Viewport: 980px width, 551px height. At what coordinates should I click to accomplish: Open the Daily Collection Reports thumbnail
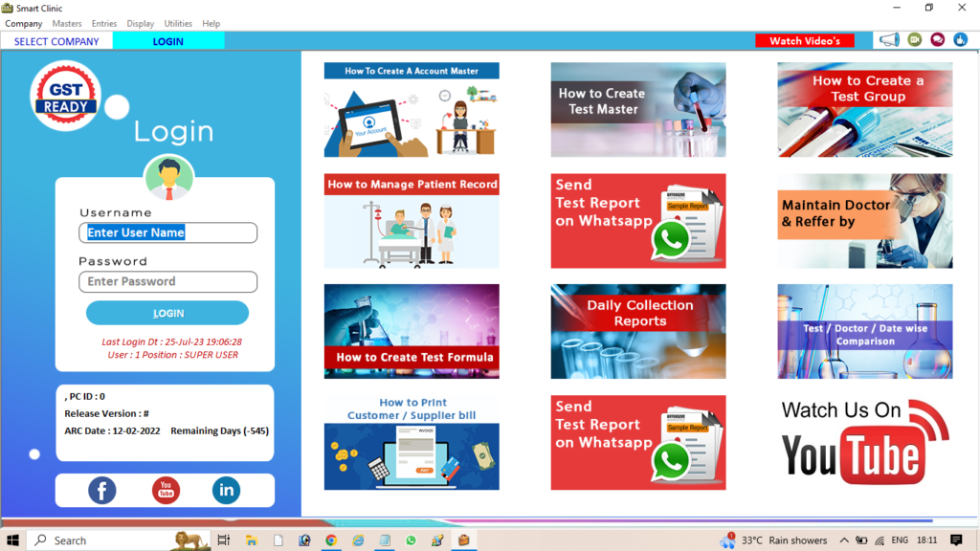638,331
